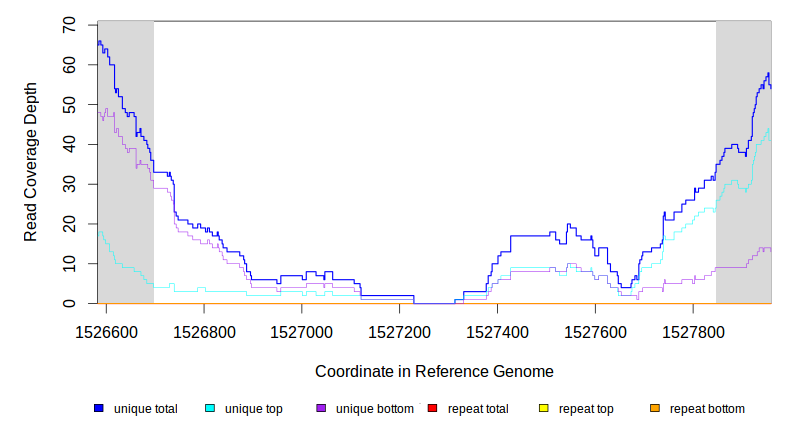Viewport: 792px width, 432px height.
Task: Click the 1527400 x-axis tick label
Action: point(498,330)
